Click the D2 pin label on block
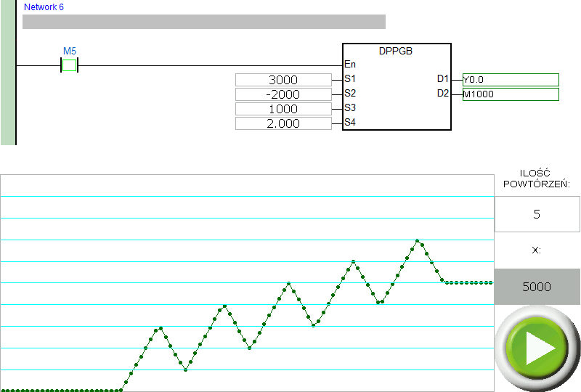581x392 pixels. point(442,93)
